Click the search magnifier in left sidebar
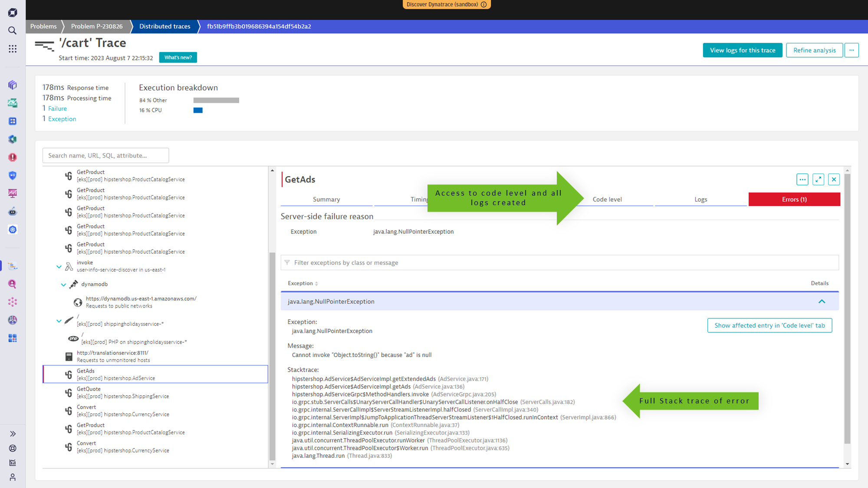 [x=13, y=30]
